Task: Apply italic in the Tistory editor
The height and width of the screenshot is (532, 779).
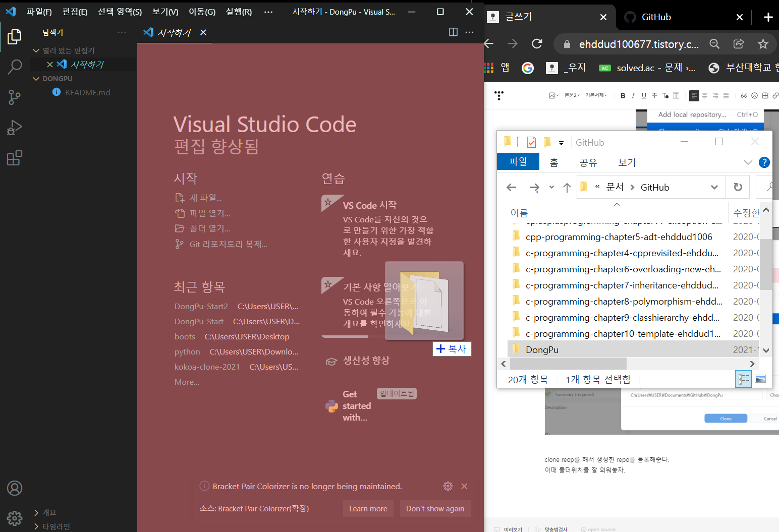Action: pos(633,95)
